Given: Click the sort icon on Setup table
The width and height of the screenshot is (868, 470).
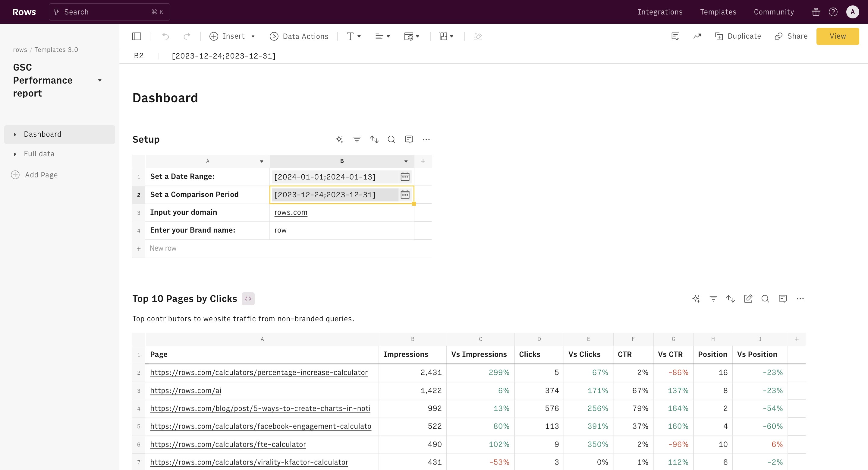Looking at the screenshot, I should click(x=374, y=139).
